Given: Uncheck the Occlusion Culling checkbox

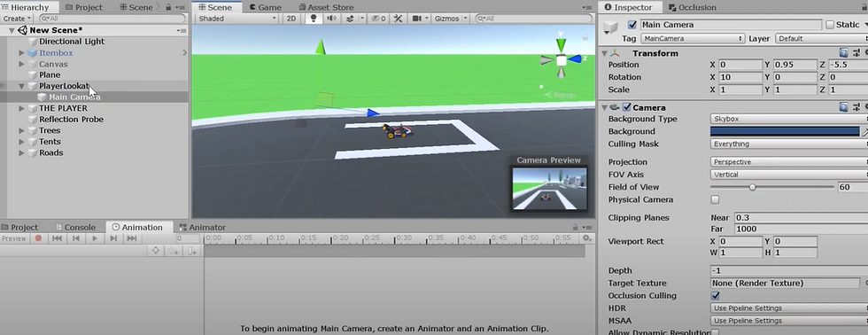Looking at the screenshot, I should tap(716, 296).
